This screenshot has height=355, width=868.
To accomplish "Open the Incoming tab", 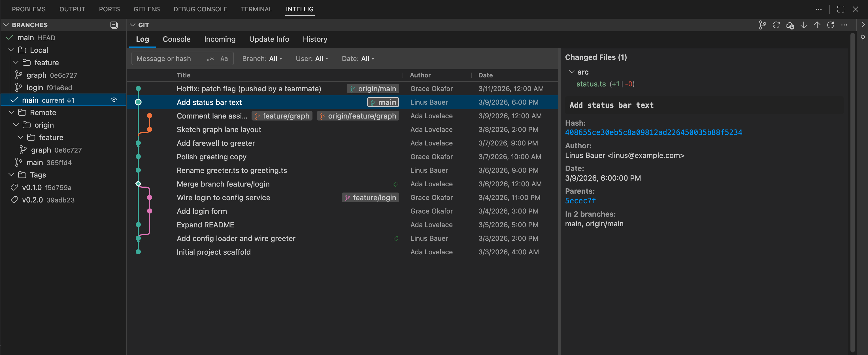I will (220, 39).
